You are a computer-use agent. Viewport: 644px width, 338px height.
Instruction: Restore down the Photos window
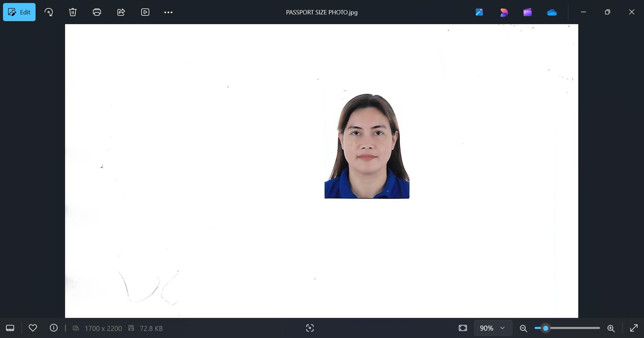[x=607, y=12]
